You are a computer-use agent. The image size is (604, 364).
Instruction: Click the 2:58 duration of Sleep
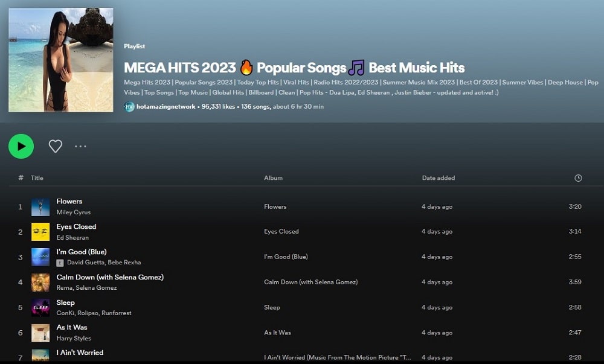point(575,307)
